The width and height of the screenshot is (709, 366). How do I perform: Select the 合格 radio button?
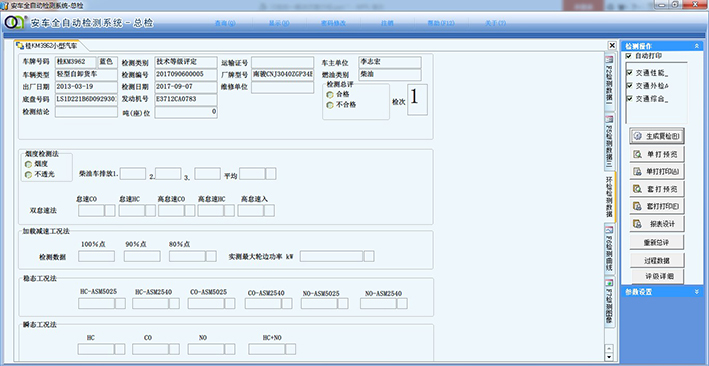(x=330, y=94)
